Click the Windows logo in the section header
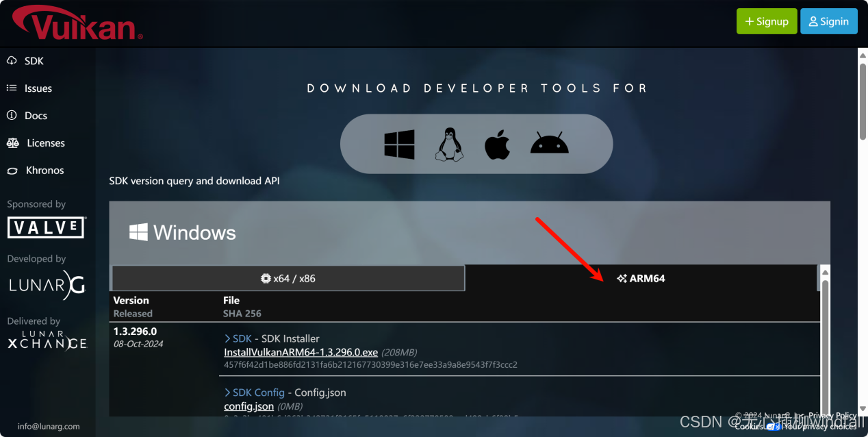The height and width of the screenshot is (437, 868). point(138,232)
